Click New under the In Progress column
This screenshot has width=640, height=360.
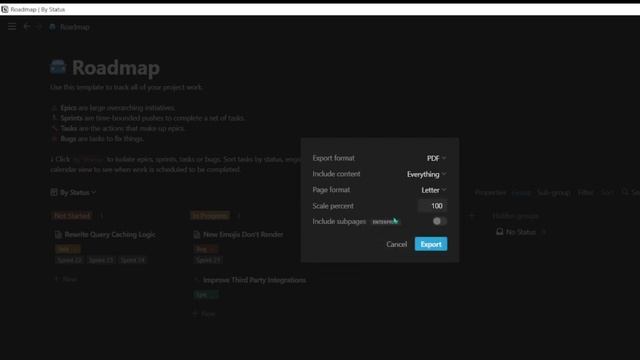click(x=204, y=314)
